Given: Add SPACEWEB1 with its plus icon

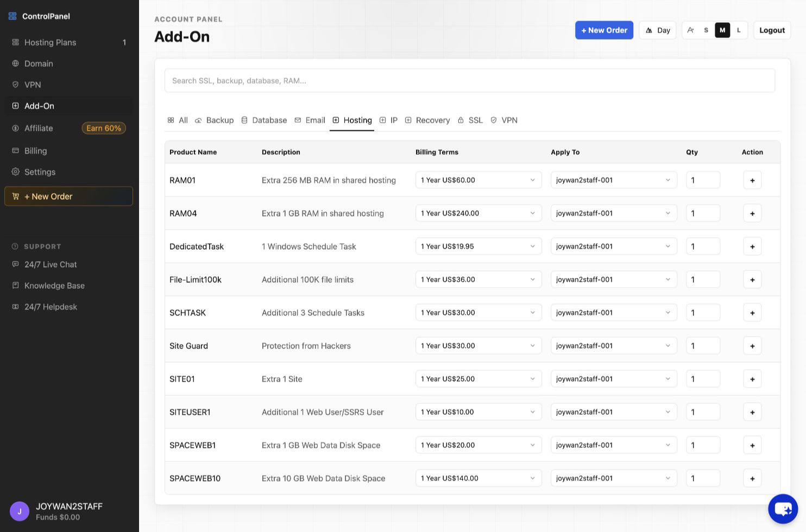Looking at the screenshot, I should (x=752, y=445).
